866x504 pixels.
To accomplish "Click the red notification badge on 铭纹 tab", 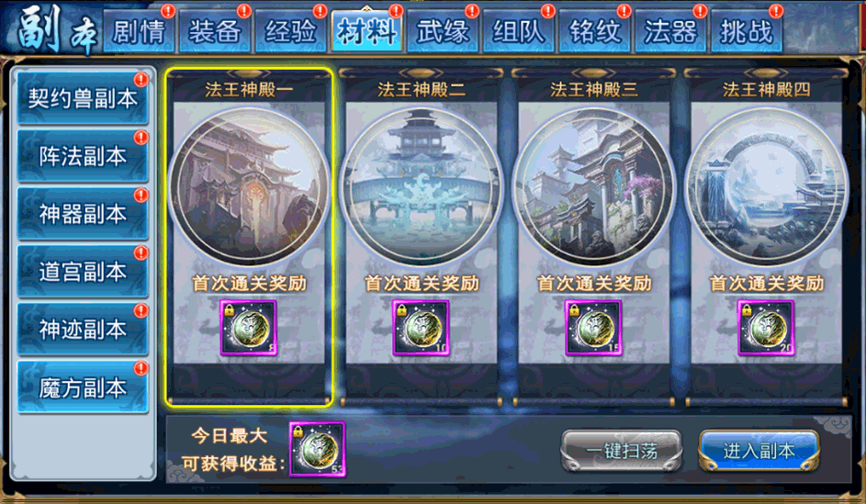I will (624, 11).
